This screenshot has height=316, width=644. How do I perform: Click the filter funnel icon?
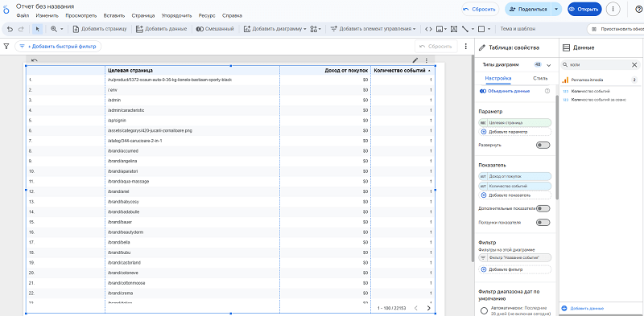pos(6,47)
